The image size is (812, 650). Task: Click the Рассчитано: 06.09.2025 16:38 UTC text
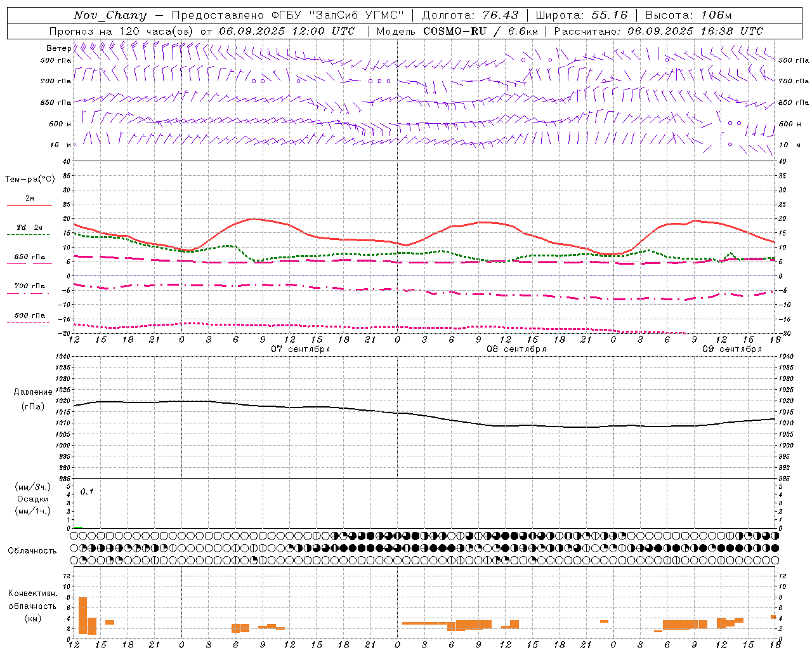click(x=658, y=31)
